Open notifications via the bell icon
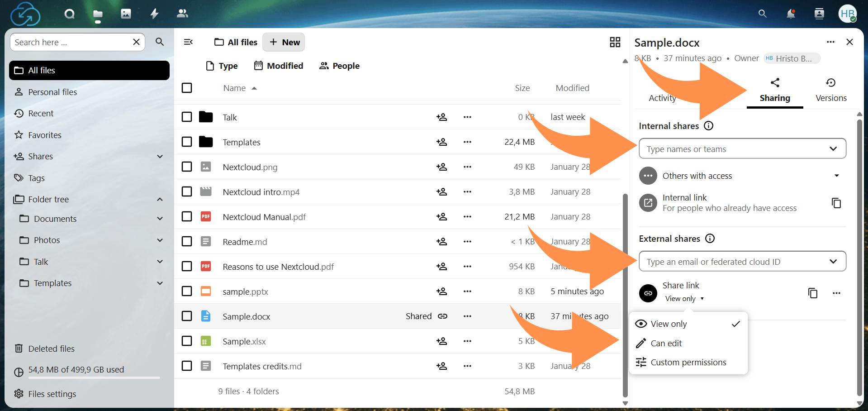The width and height of the screenshot is (868, 411). pos(791,14)
